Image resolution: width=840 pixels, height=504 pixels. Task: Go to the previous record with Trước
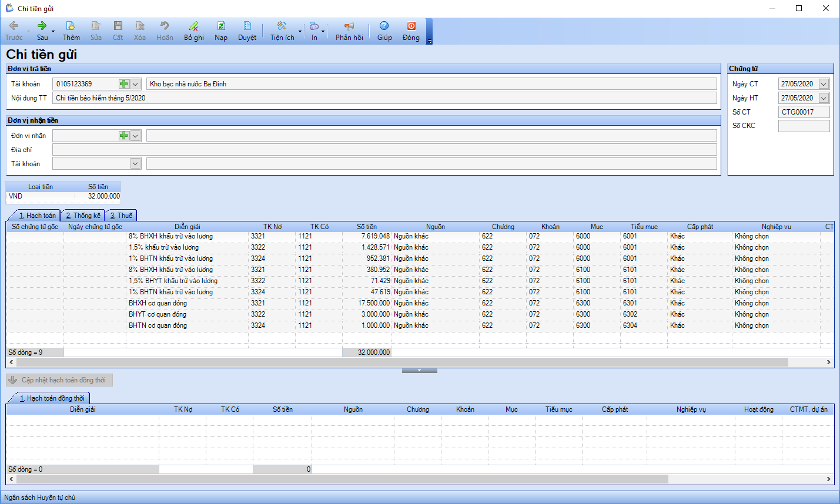14,31
